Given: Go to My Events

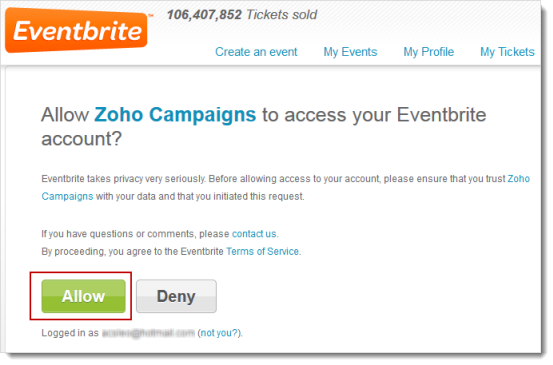Looking at the screenshot, I should (x=350, y=52).
